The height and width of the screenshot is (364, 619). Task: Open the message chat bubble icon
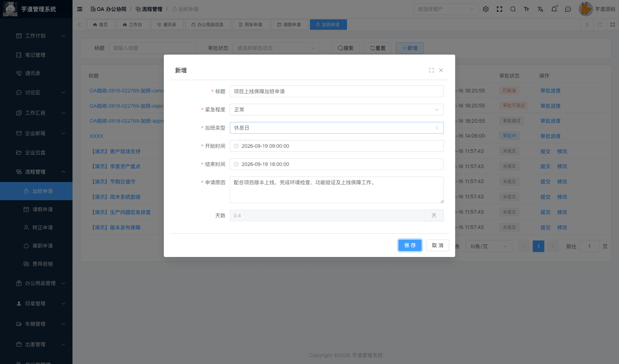coord(568,9)
